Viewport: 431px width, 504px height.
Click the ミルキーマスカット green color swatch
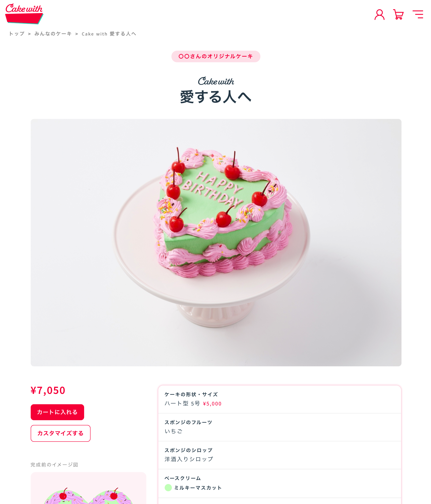click(x=168, y=487)
